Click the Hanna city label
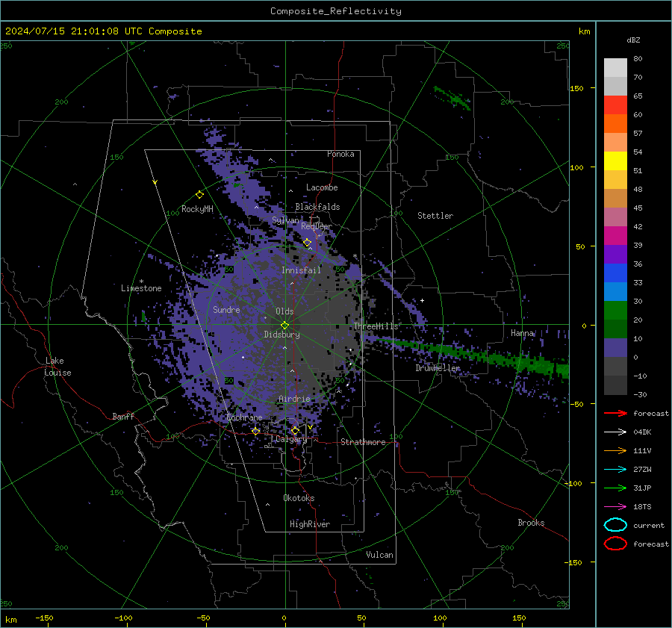672x628 pixels. (x=522, y=333)
